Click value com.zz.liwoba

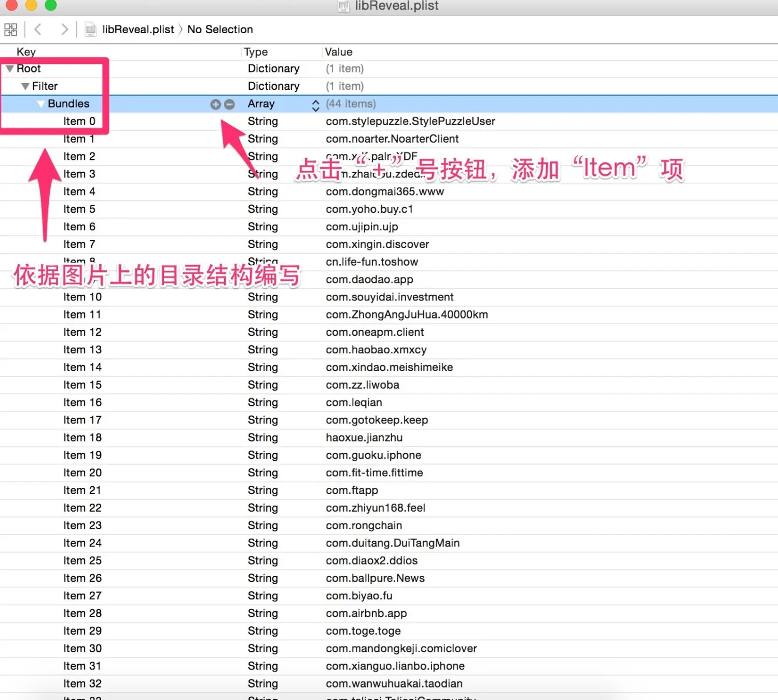(363, 385)
